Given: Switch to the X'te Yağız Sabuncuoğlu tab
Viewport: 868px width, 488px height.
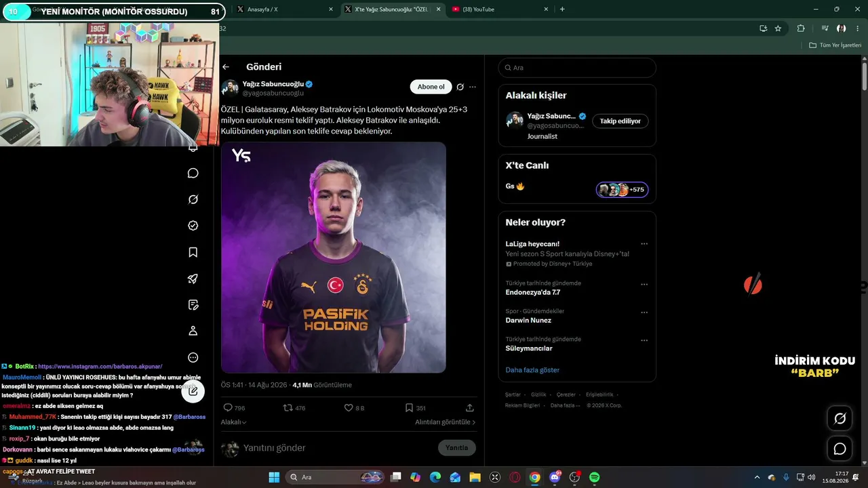Looking at the screenshot, I should click(392, 9).
